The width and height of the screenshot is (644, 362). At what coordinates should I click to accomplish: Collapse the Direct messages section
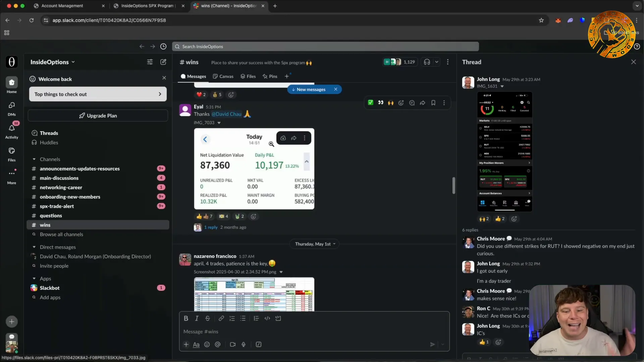[x=34, y=247]
